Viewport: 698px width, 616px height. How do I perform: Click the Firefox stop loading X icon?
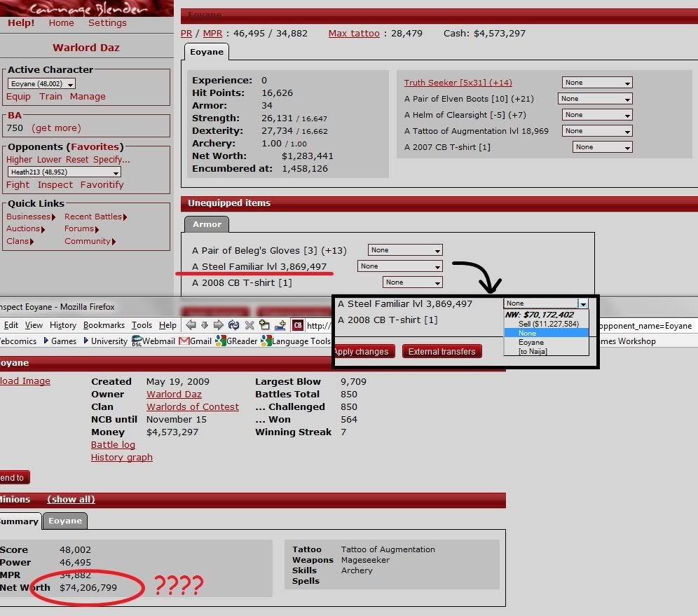pos(249,325)
